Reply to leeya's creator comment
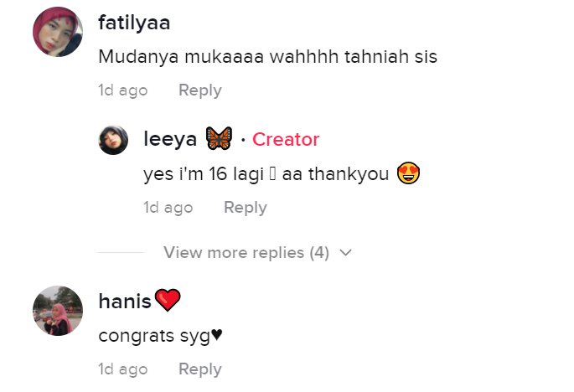 point(245,208)
